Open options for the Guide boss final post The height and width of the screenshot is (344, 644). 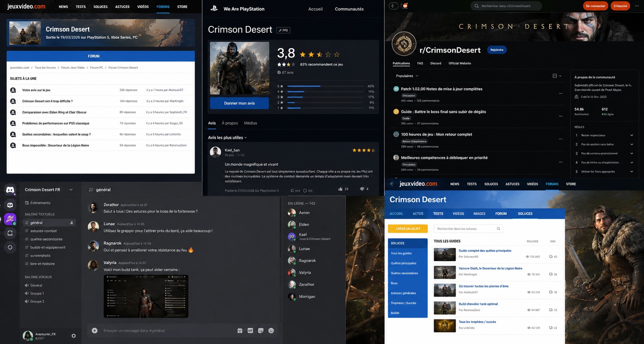[x=561, y=116]
